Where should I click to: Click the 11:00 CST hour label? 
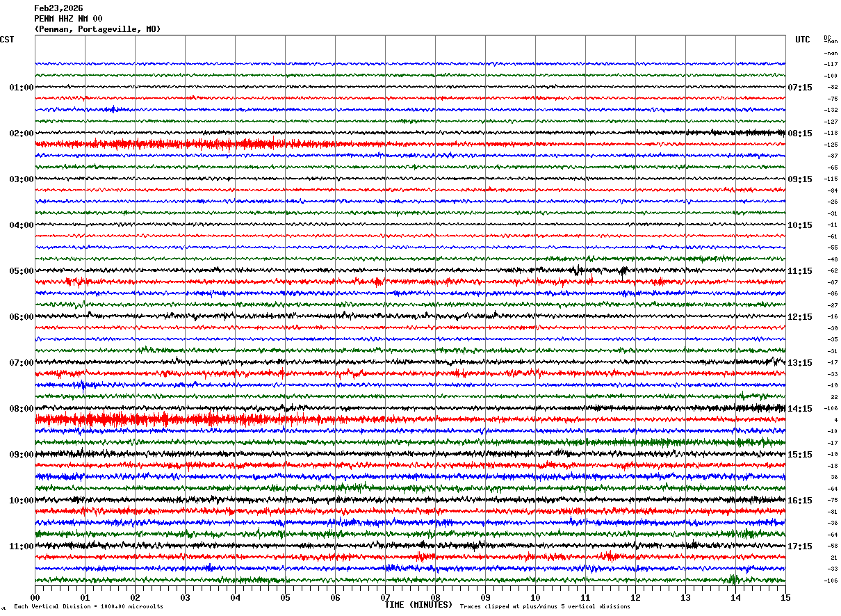point(21,546)
